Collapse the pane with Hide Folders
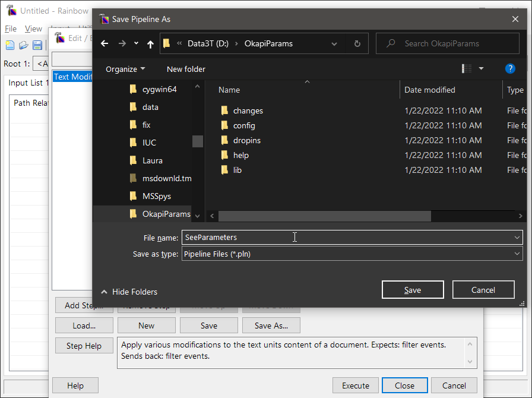The height and width of the screenshot is (398, 532). coord(129,292)
